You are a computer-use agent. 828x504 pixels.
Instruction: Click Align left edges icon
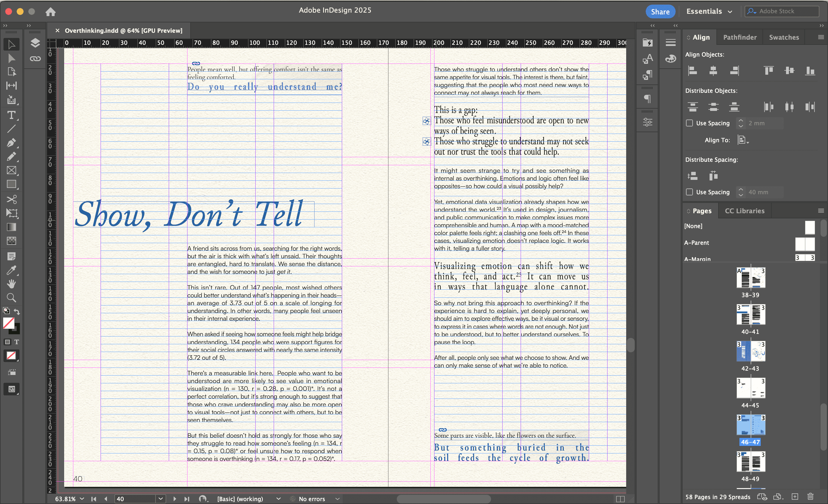[x=693, y=70]
